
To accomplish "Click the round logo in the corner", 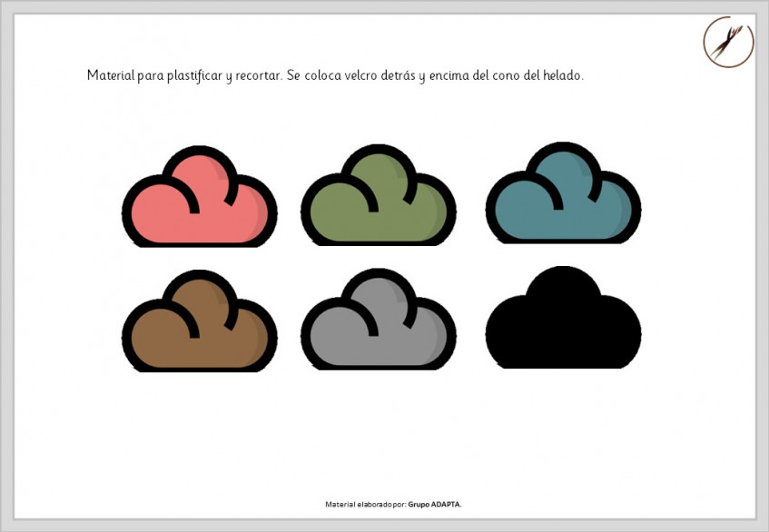I will [728, 42].
